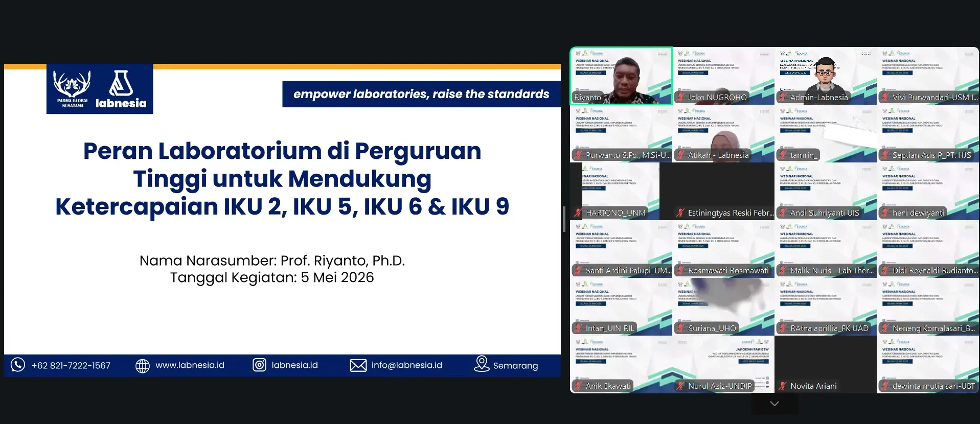Click 'empower laboratories, raise the standards' banner
Screen dimensions: 980x424
click(x=421, y=94)
